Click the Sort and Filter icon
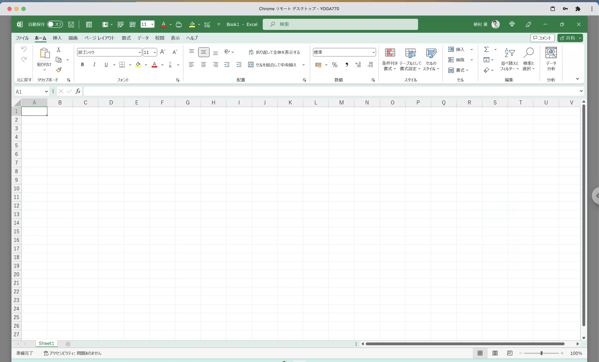599x362 pixels. click(509, 53)
